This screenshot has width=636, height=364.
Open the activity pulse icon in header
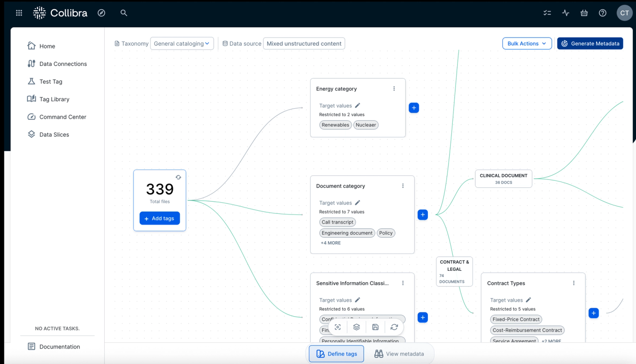click(566, 13)
